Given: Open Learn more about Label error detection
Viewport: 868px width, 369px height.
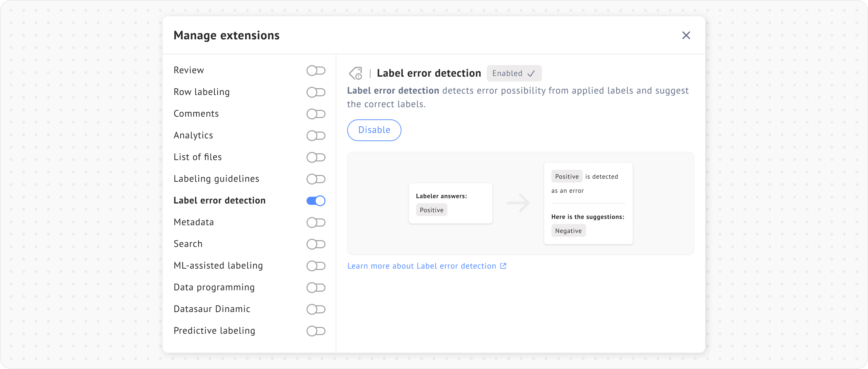Looking at the screenshot, I should [x=421, y=266].
